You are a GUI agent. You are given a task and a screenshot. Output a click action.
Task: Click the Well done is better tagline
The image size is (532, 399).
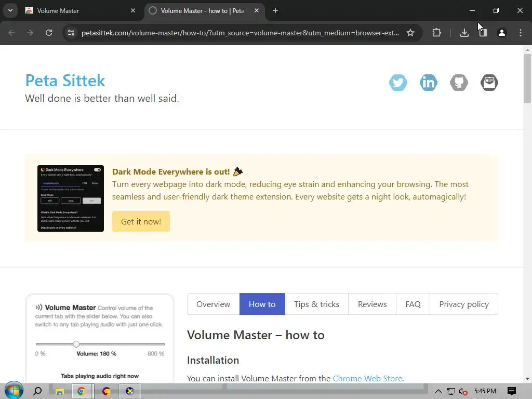[102, 98]
